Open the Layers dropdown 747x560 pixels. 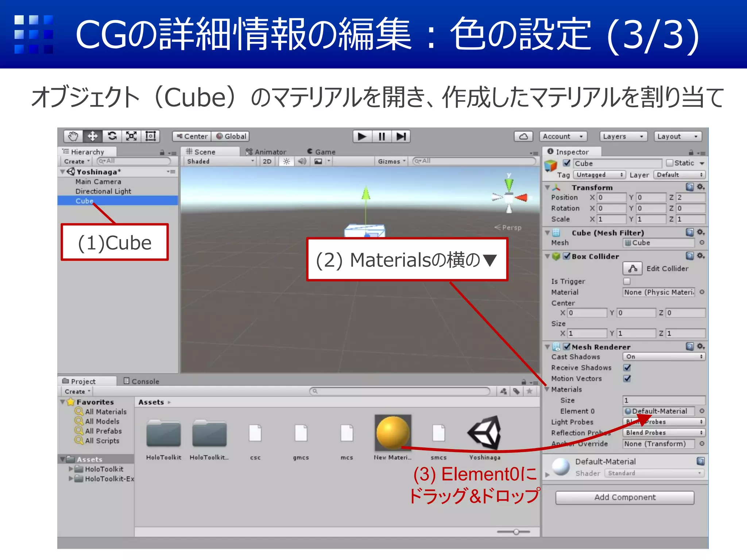[x=624, y=136]
